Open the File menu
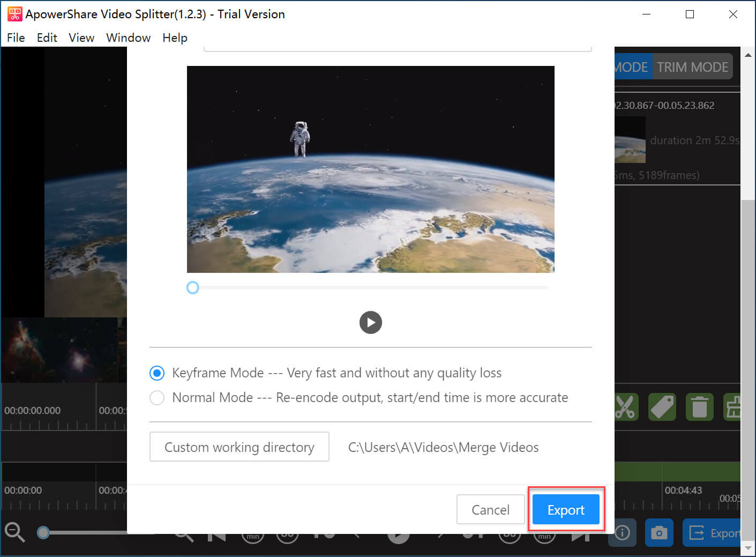Viewport: 756px width, 557px height. (16, 38)
